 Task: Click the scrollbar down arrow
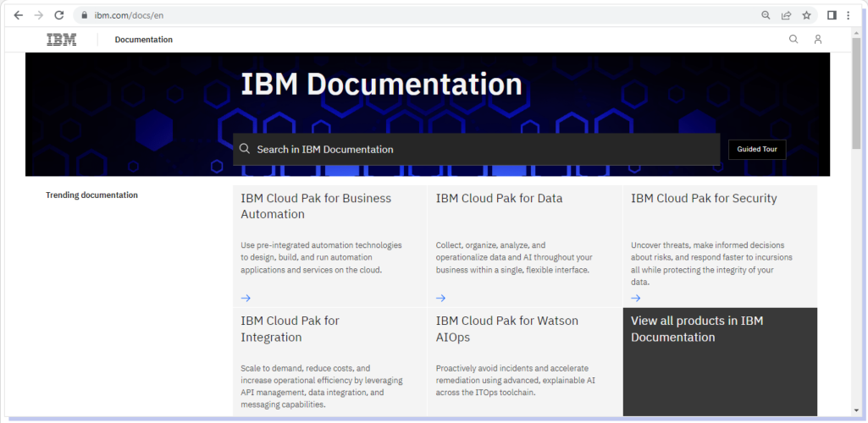(x=856, y=410)
